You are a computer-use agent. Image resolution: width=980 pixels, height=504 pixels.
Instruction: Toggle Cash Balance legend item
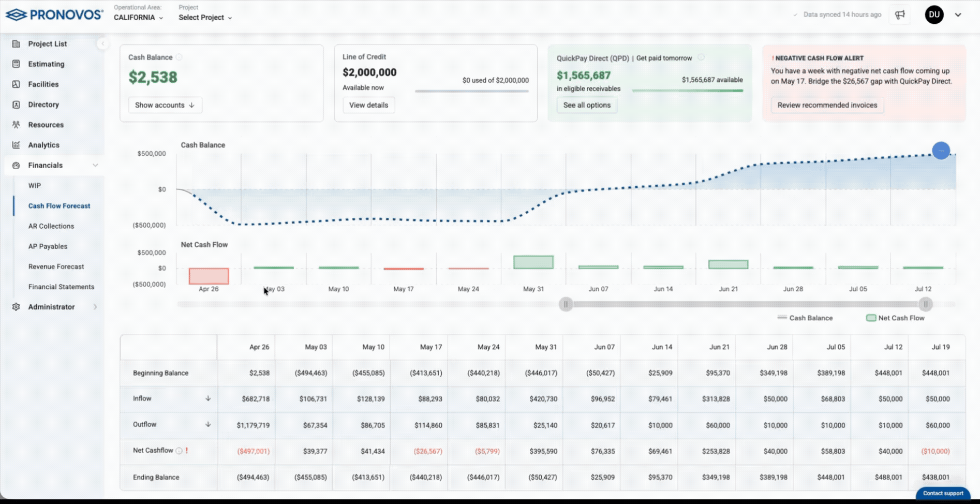click(805, 318)
